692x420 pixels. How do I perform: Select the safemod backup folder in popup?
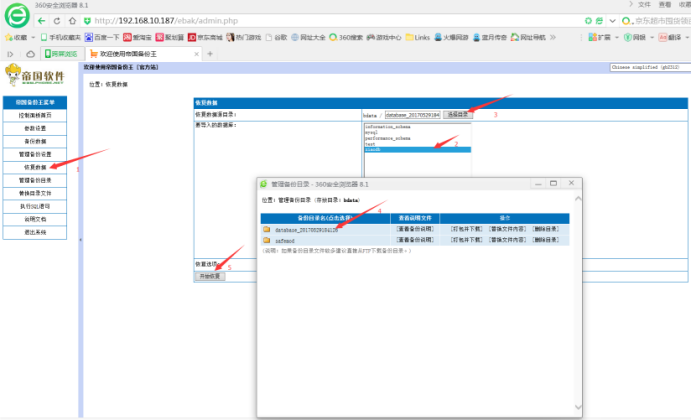pos(285,241)
